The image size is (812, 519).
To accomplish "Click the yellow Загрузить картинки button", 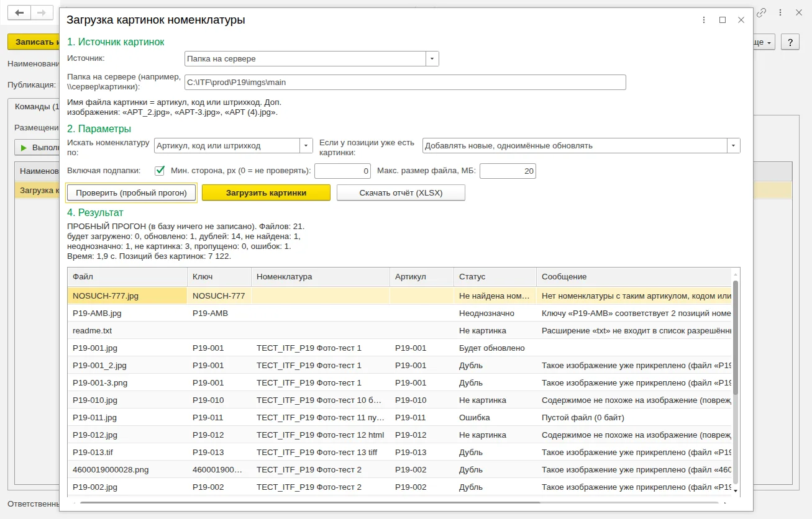I will tap(266, 193).
